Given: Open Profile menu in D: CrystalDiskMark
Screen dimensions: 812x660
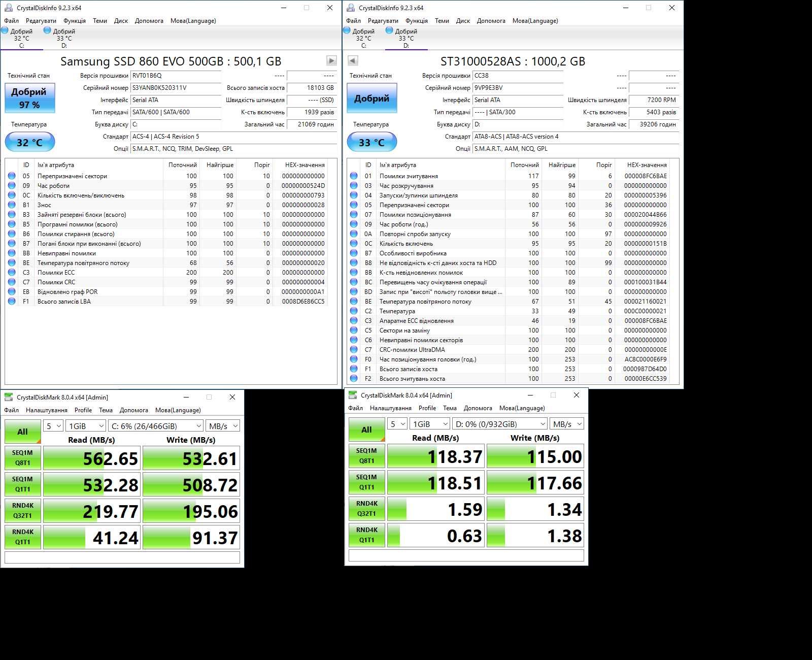Looking at the screenshot, I should click(427, 408).
